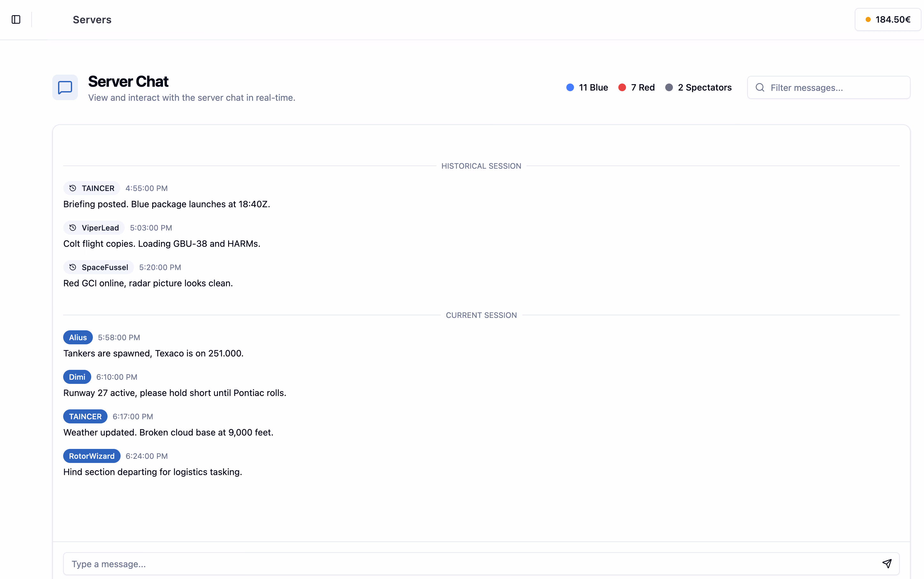Click the CURRENT SESSION divider label

click(481, 315)
